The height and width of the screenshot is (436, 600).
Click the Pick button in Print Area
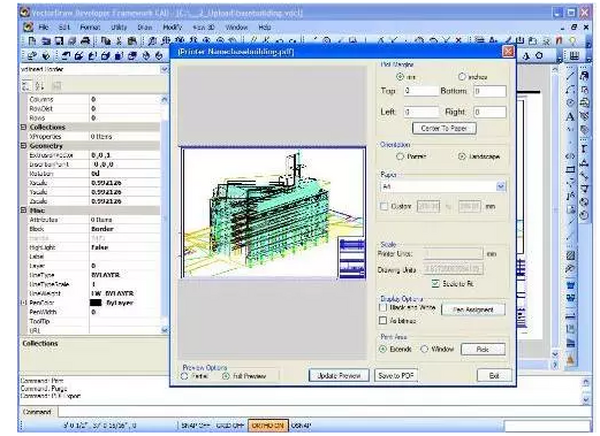(483, 349)
